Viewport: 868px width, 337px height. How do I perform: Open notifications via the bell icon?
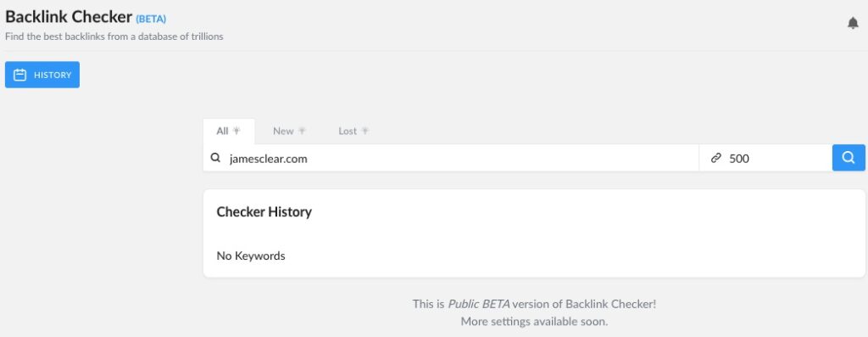[853, 23]
